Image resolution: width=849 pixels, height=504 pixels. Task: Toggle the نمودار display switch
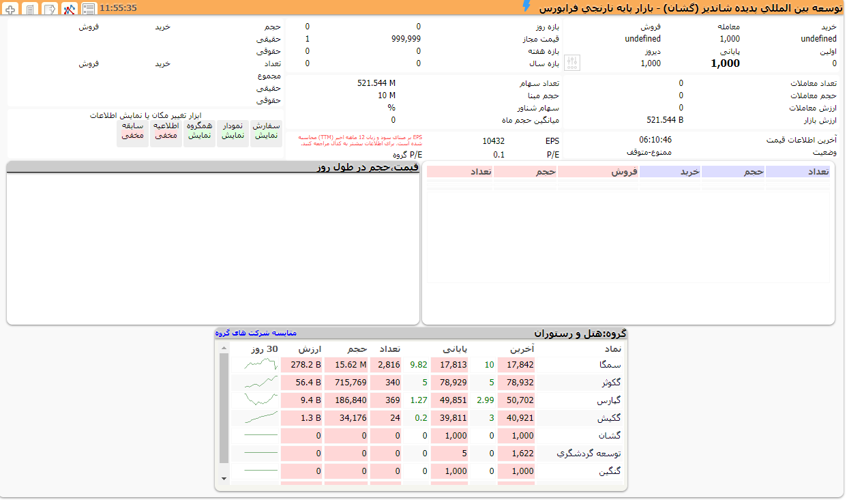pyautogui.click(x=233, y=130)
